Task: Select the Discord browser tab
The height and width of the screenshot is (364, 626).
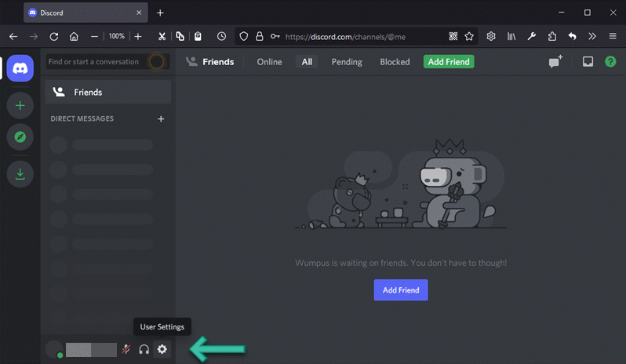Action: (x=86, y=13)
